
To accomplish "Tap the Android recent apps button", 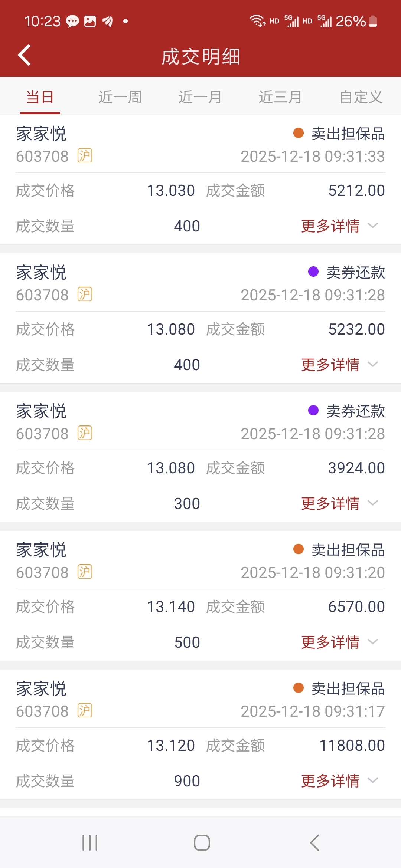I will pyautogui.click(x=90, y=843).
